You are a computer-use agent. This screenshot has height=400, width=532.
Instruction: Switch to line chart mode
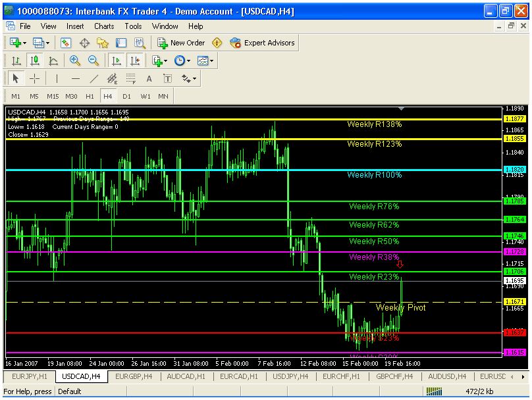[x=53, y=61]
